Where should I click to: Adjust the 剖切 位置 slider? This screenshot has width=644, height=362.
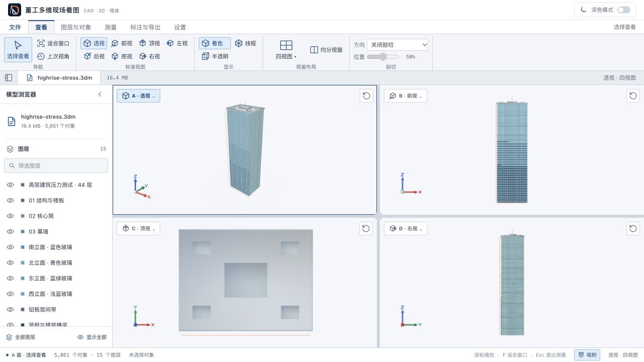[383, 57]
